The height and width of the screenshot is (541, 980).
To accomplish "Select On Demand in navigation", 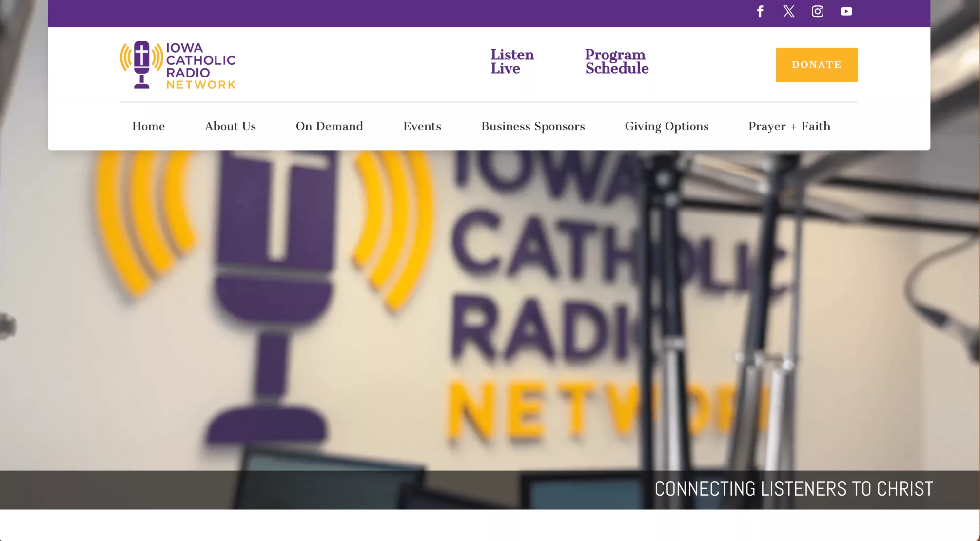I will click(329, 126).
